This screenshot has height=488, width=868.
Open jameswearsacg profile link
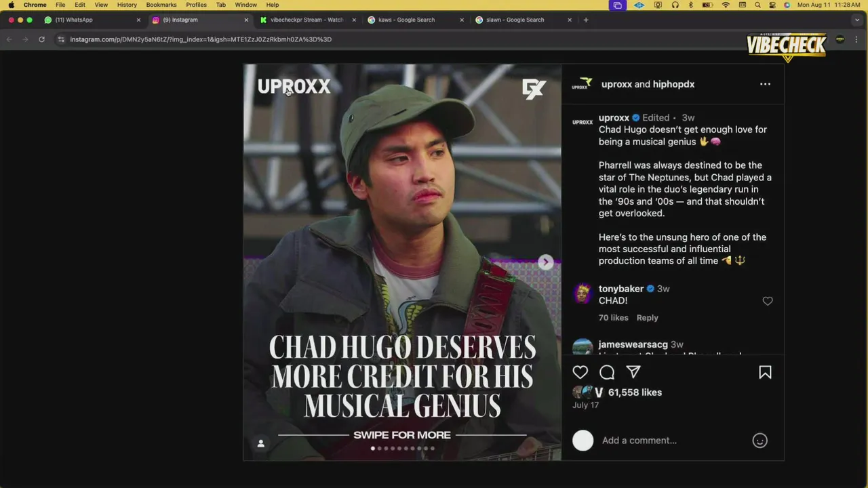coord(633,344)
